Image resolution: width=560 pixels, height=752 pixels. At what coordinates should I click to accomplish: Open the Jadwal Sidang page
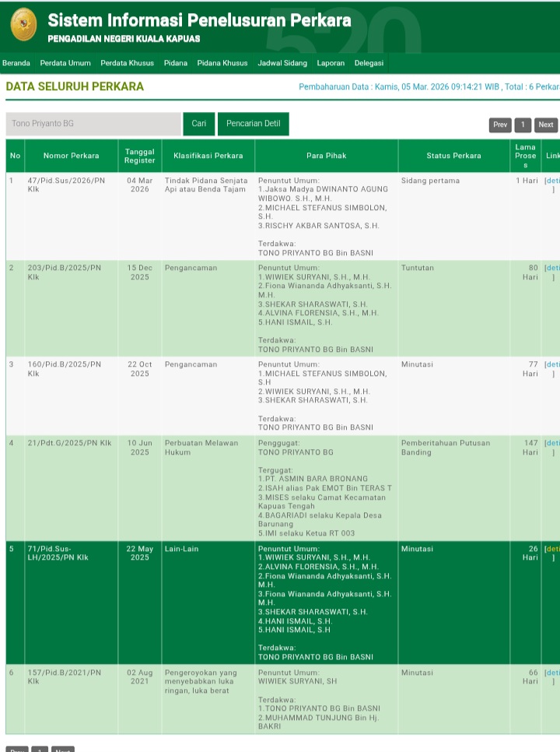[x=282, y=63]
